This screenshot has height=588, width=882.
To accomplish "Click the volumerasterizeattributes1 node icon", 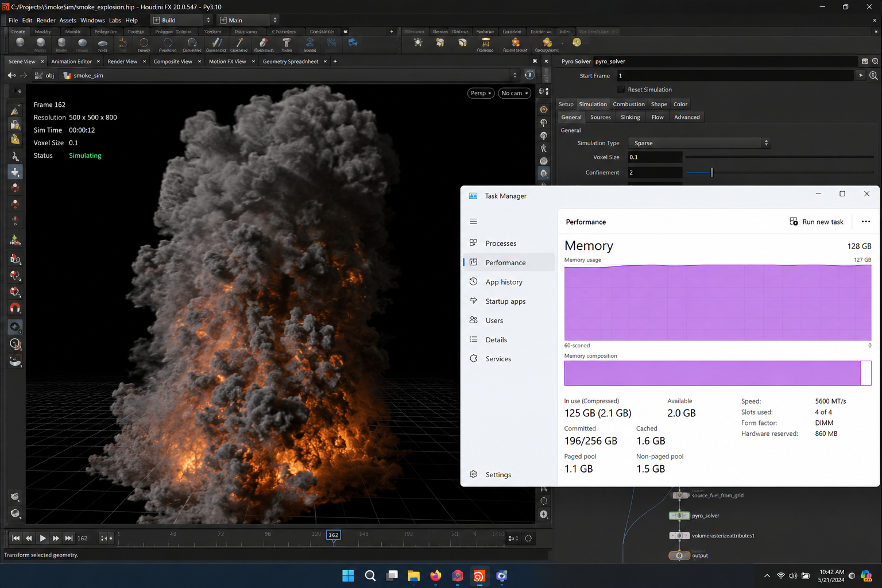I will point(679,536).
